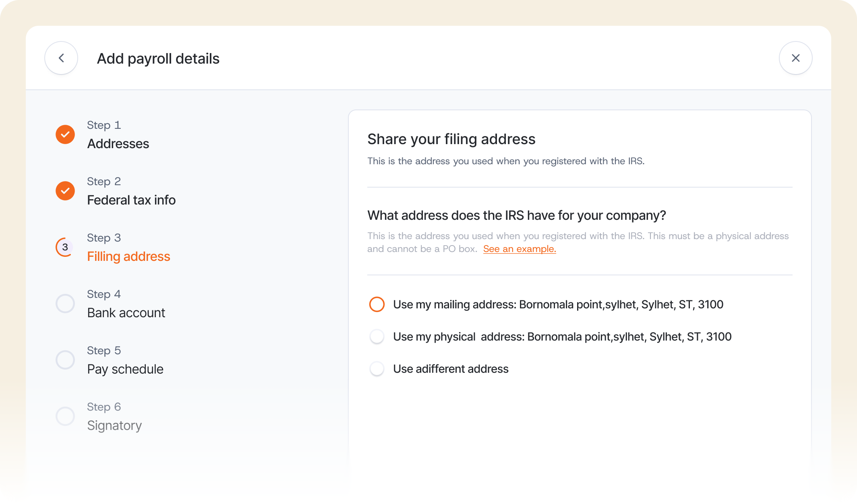Viewport: 857px width, 504px height.
Task: Choose Use a different address radio
Action: coord(377,369)
